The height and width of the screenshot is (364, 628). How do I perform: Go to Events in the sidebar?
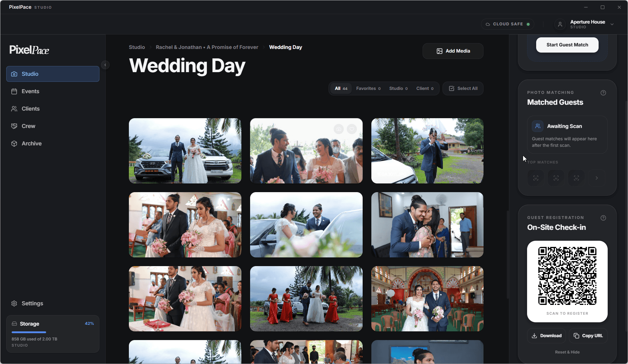53,91
